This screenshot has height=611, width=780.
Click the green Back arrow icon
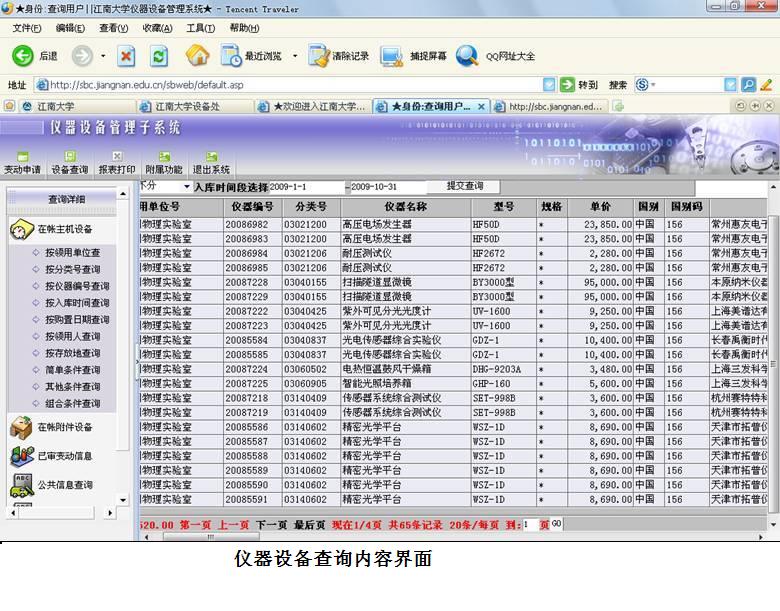23,56
